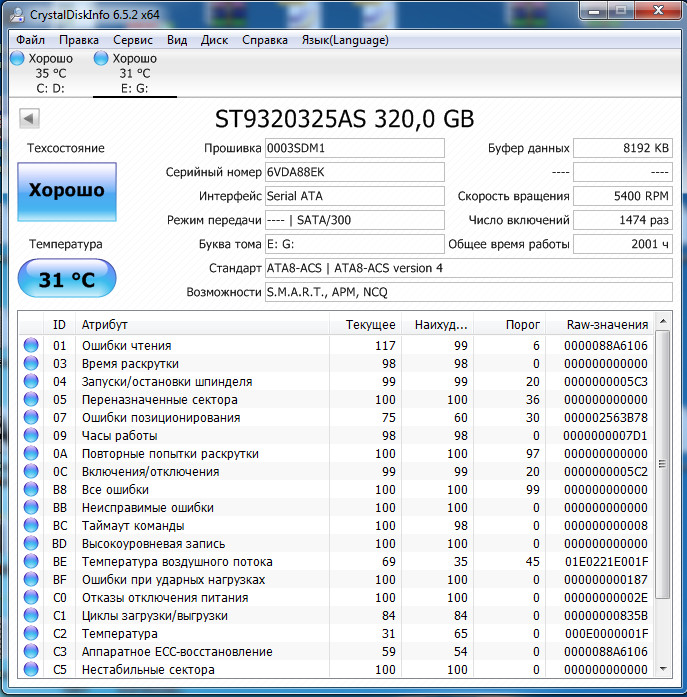
Task: Click status icon for Неисправимые ошибки row
Action: 31,507
